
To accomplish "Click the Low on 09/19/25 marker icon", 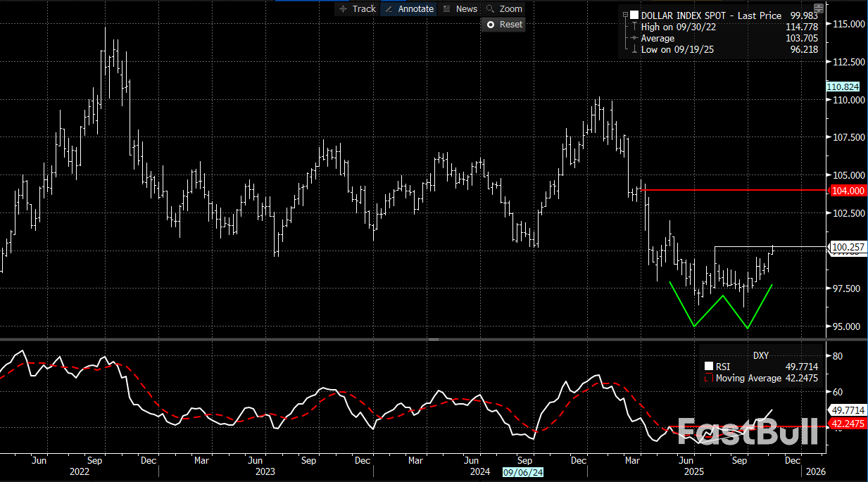I will tap(633, 49).
